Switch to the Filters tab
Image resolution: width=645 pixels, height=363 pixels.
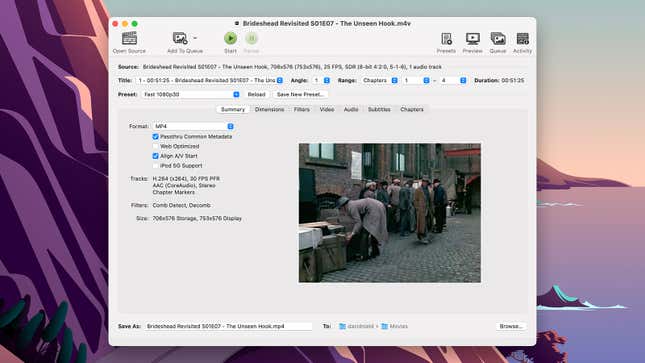pos(302,109)
